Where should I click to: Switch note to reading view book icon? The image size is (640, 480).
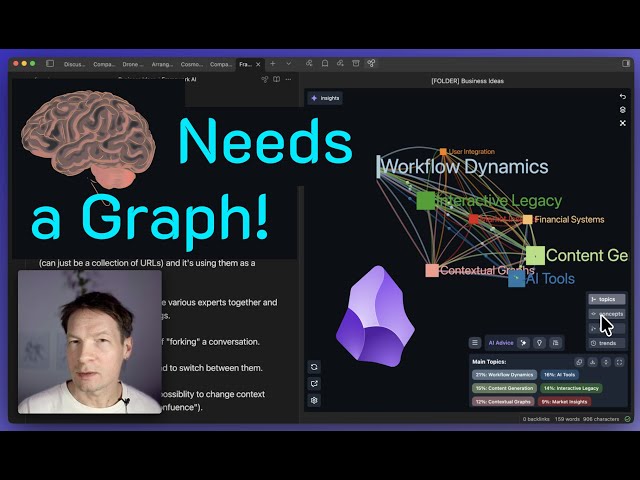276,79
